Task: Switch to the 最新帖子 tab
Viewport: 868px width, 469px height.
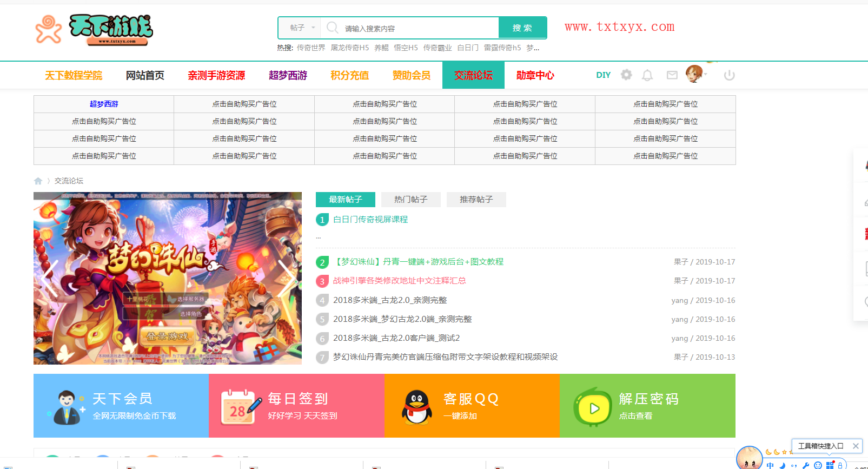Action: 346,200
